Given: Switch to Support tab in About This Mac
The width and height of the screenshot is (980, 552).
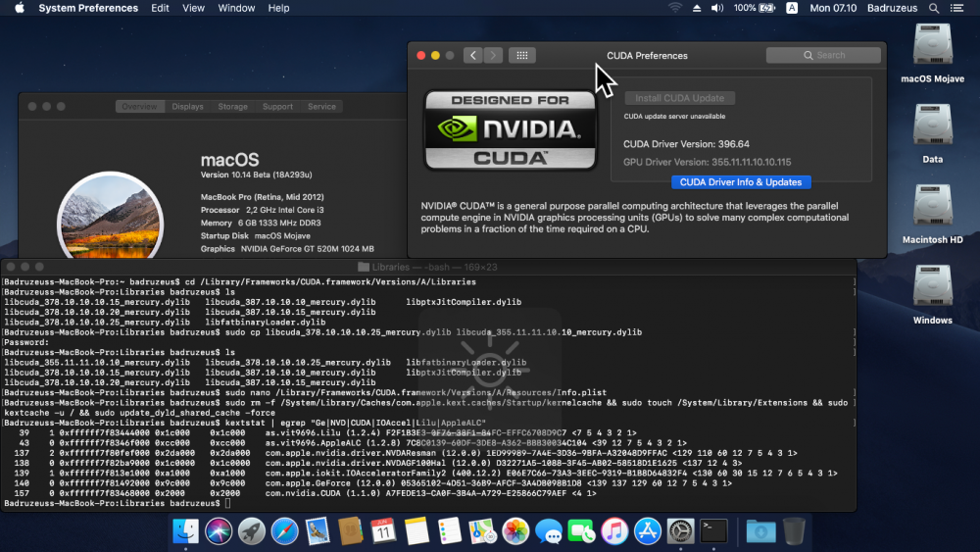Looking at the screenshot, I should (x=277, y=106).
